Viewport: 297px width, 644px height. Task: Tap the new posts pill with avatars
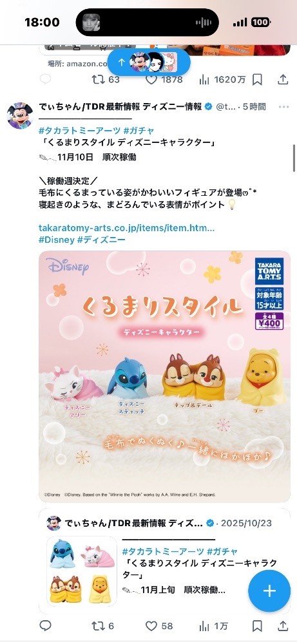click(x=149, y=62)
